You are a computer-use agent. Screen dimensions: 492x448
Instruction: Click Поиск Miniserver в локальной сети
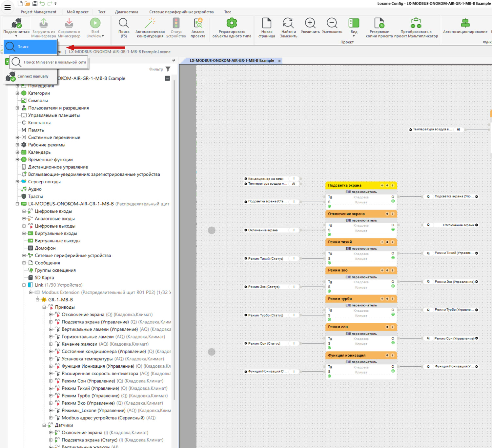[54, 62]
